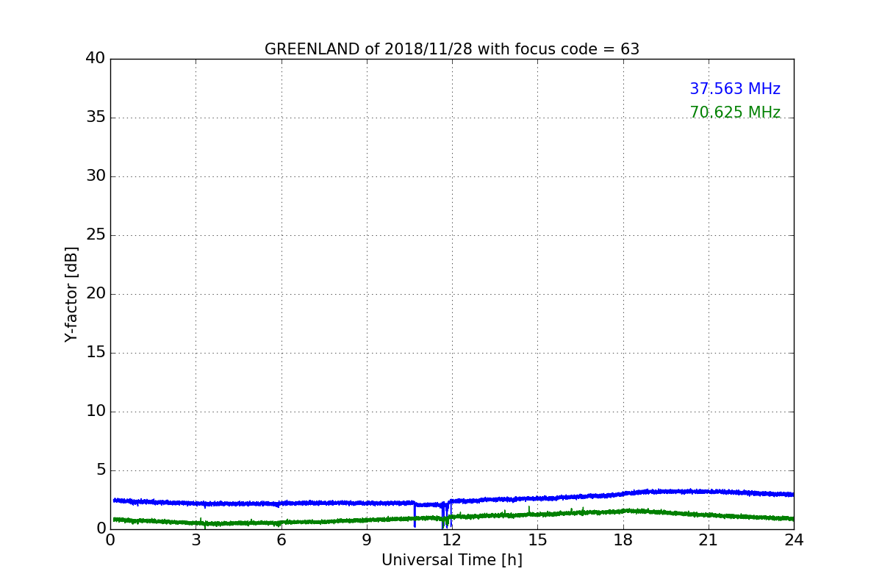Click x-axis tick label 24
The height and width of the screenshot is (588, 882).
[x=794, y=539]
